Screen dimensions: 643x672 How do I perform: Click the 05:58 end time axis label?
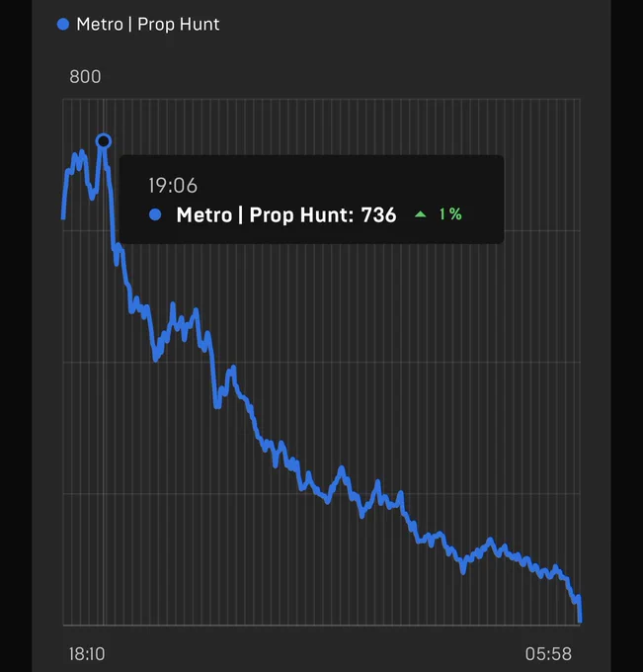[x=548, y=654]
